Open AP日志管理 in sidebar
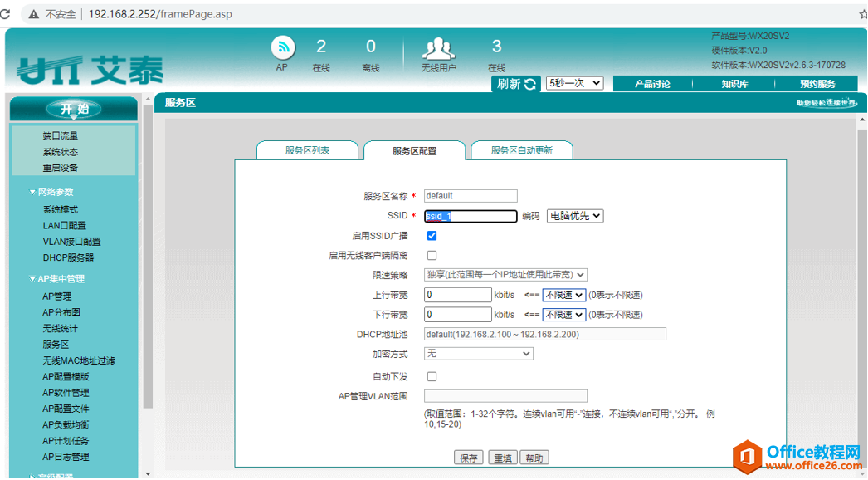Image resolution: width=868 pixels, height=480 pixels. point(66,458)
